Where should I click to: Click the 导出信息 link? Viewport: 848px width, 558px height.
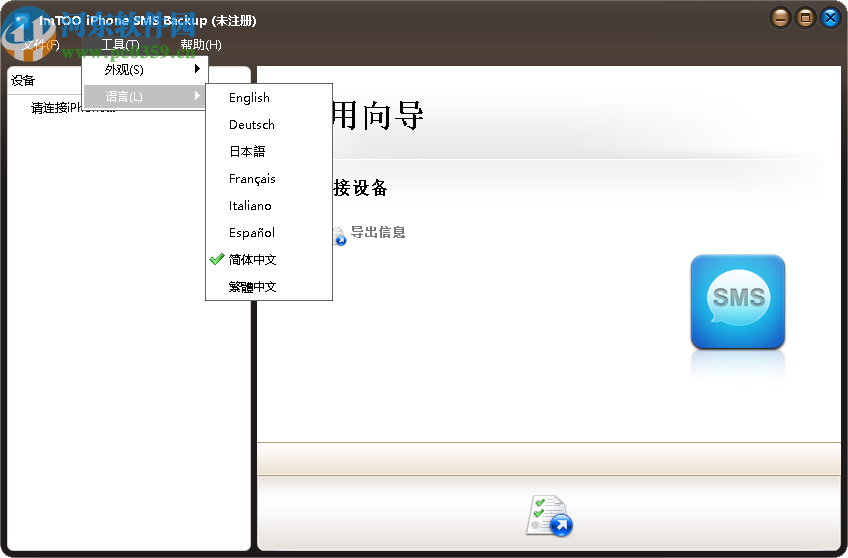click(377, 232)
